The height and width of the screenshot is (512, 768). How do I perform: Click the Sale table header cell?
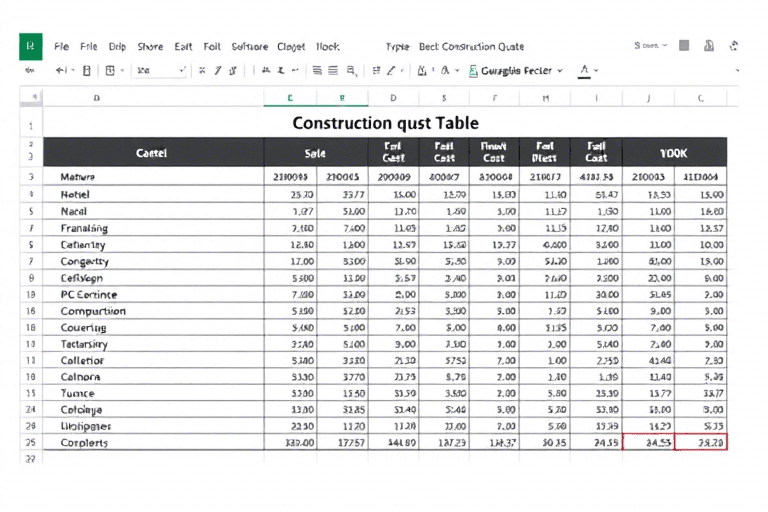pyautogui.click(x=315, y=153)
